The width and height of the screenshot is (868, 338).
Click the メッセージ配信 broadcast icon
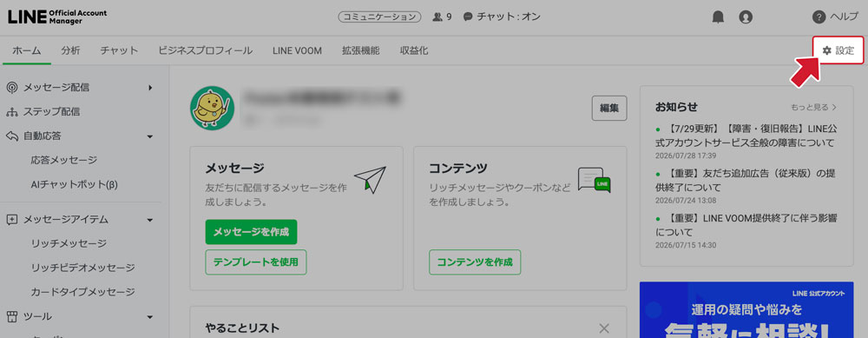point(11,88)
